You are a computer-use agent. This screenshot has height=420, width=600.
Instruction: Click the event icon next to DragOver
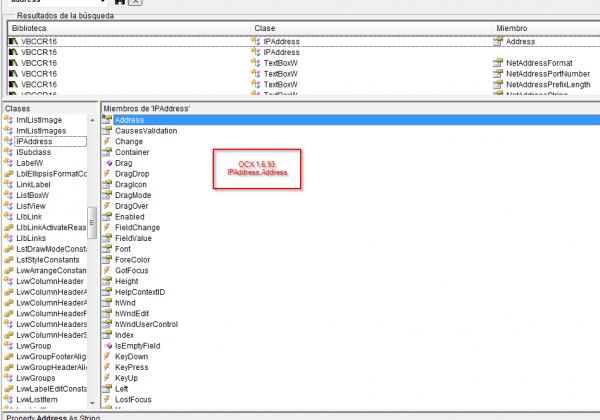point(107,206)
